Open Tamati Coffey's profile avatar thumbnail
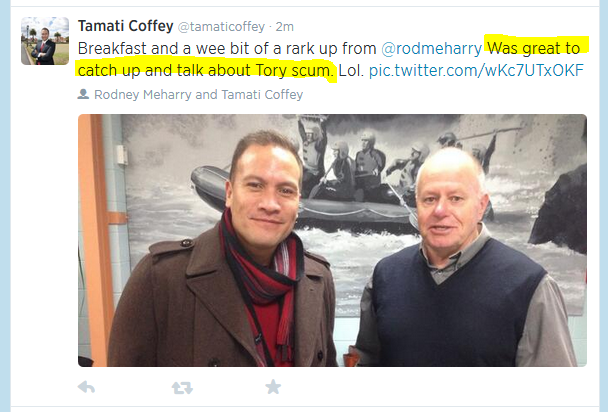Image resolution: width=608 pixels, height=412 pixels. click(45, 41)
